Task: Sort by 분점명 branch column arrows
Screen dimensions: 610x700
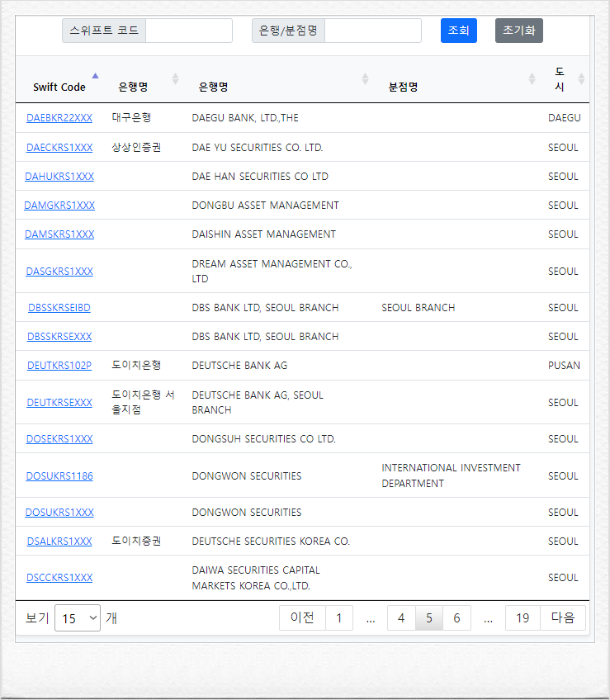Action: (x=532, y=79)
